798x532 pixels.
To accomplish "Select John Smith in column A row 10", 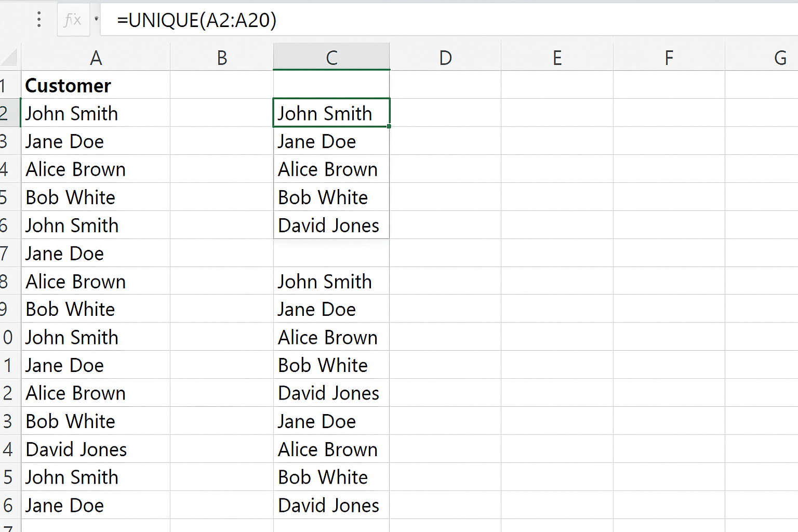I will tap(96, 337).
